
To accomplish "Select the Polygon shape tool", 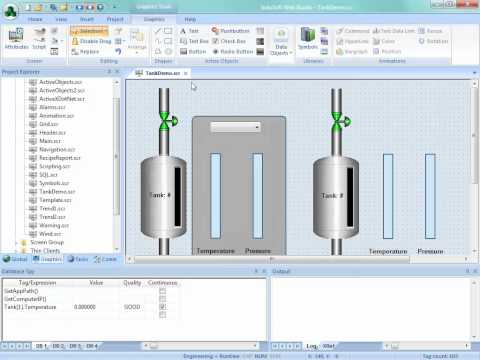I will coord(158,51).
